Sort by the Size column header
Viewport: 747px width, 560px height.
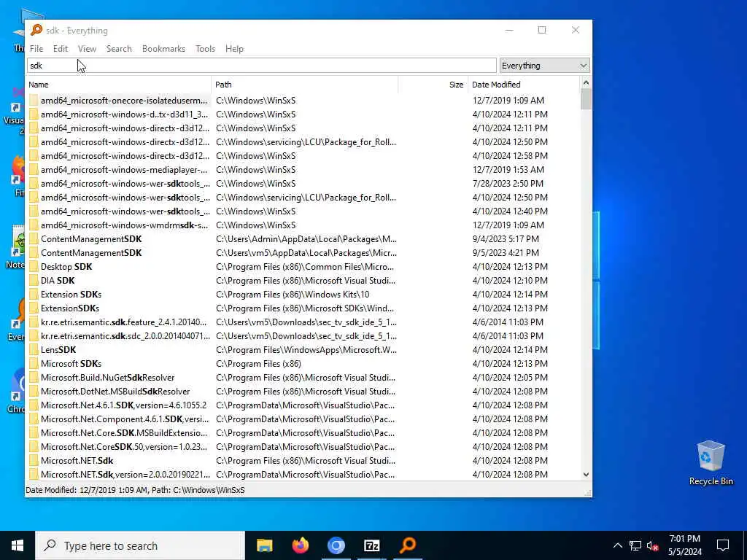(x=433, y=85)
